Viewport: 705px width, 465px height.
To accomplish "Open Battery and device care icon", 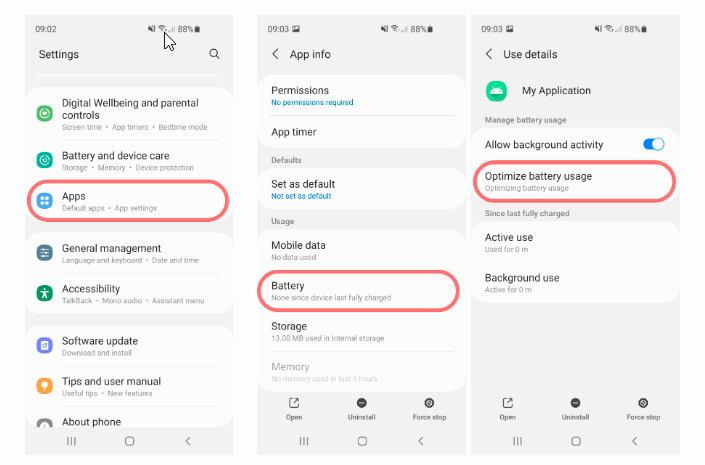I will point(45,160).
